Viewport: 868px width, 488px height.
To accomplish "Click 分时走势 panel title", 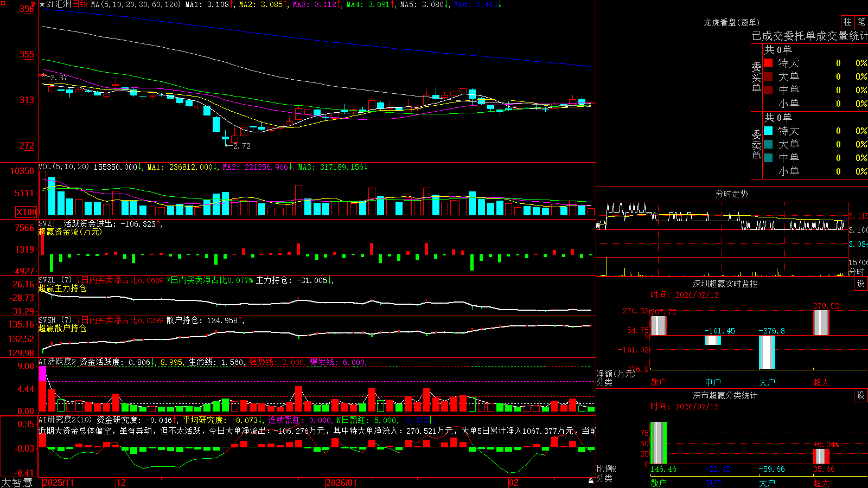I will [x=731, y=194].
